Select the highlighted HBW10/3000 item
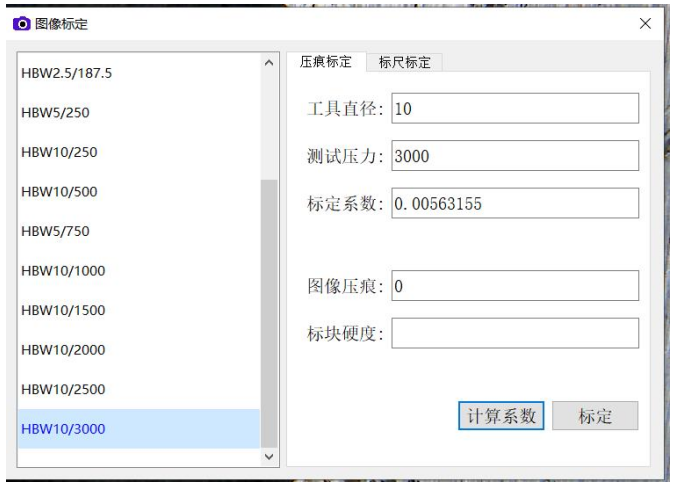The height and width of the screenshot is (486, 675). click(137, 429)
